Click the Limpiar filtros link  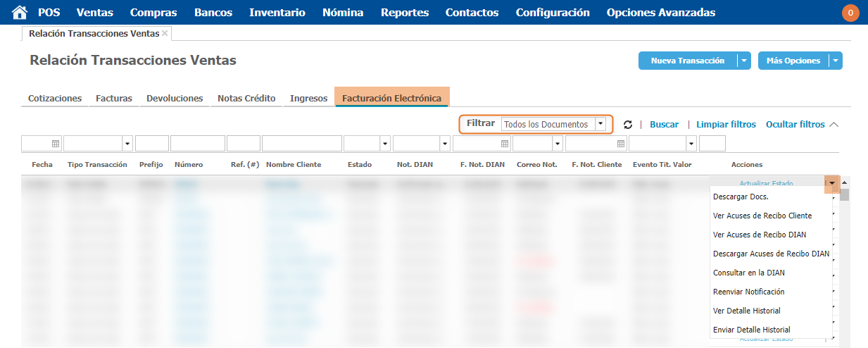point(726,125)
